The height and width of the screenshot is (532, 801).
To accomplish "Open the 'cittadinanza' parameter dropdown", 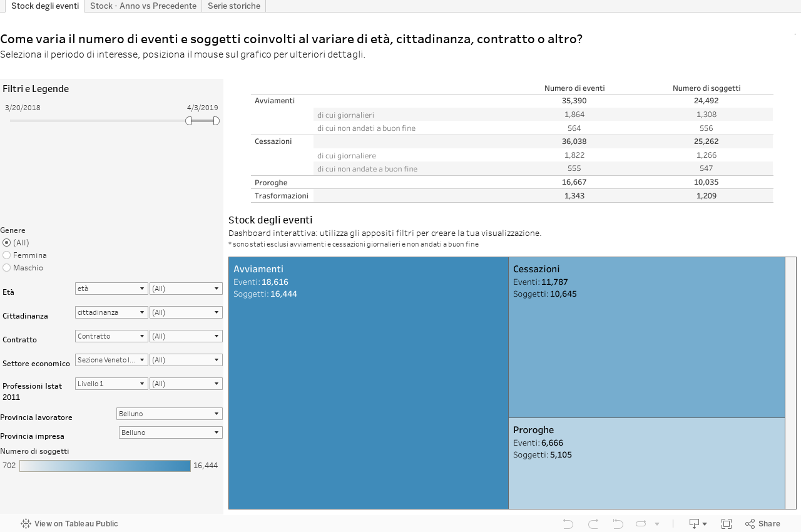I will pyautogui.click(x=111, y=312).
